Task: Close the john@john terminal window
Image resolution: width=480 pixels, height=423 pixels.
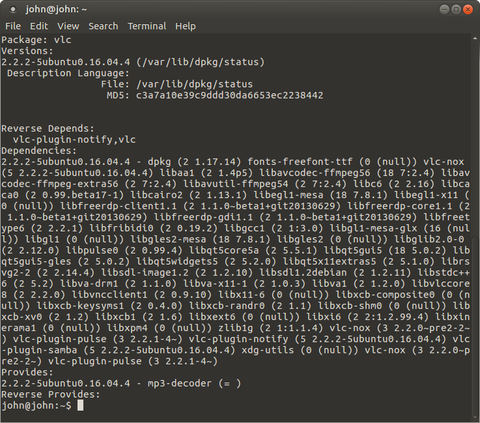Action: (x=468, y=9)
